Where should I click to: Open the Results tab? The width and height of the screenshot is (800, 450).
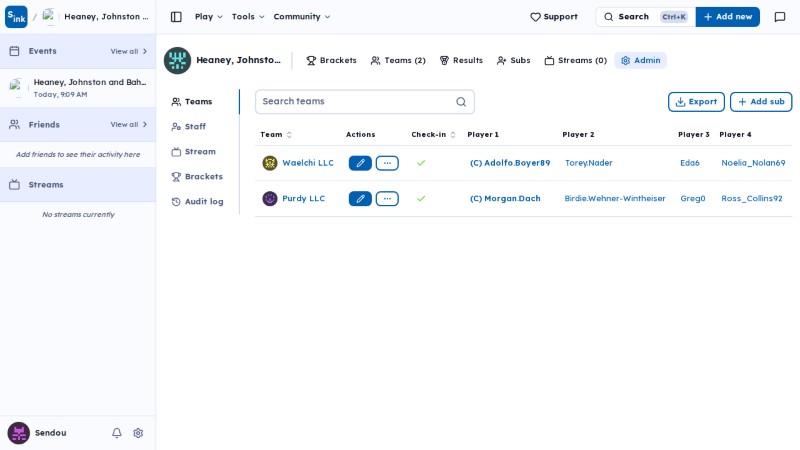coord(461,60)
